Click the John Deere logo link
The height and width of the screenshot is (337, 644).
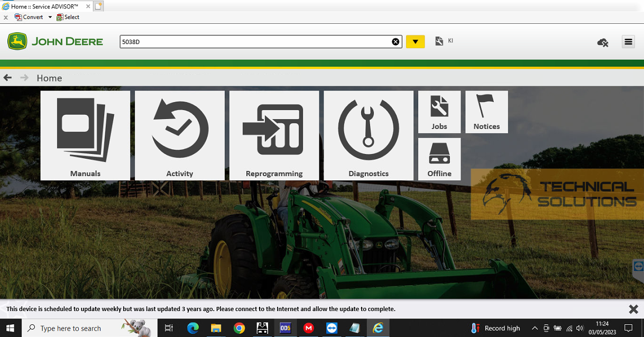coord(54,41)
